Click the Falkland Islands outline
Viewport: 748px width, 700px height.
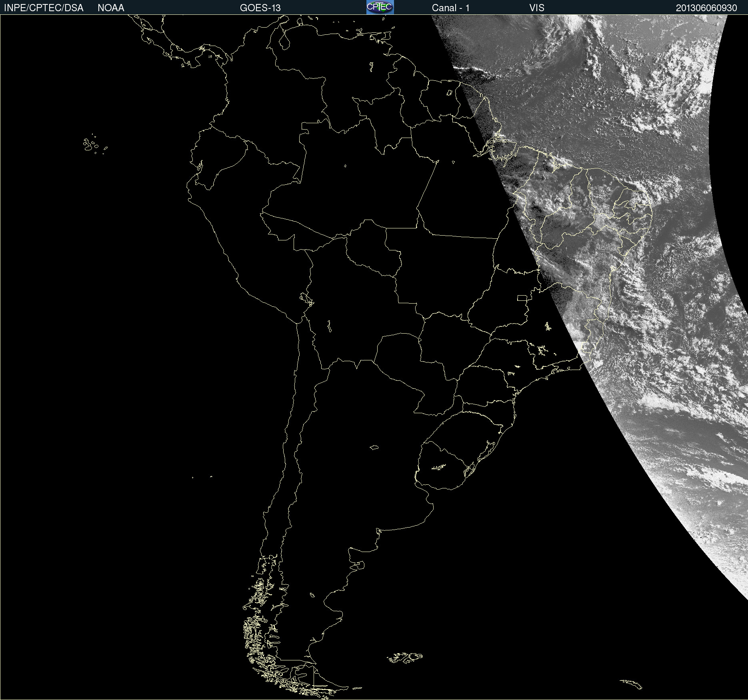(405, 658)
